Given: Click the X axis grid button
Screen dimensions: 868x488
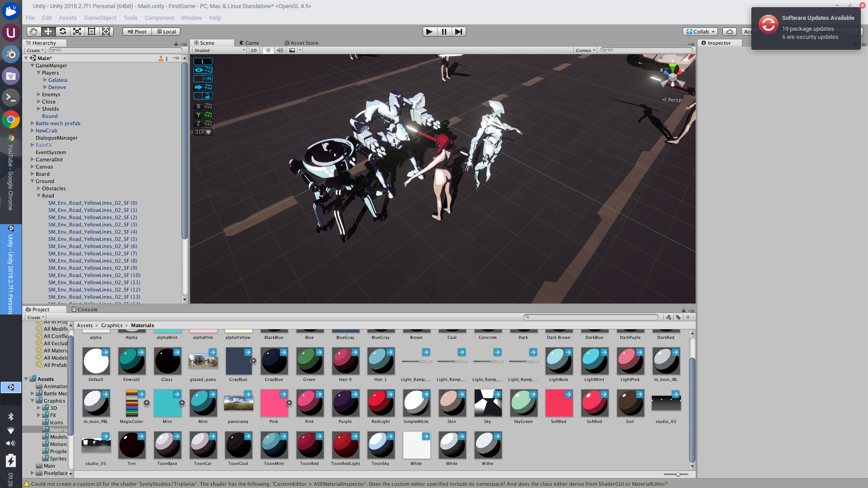Looking at the screenshot, I should (203, 106).
